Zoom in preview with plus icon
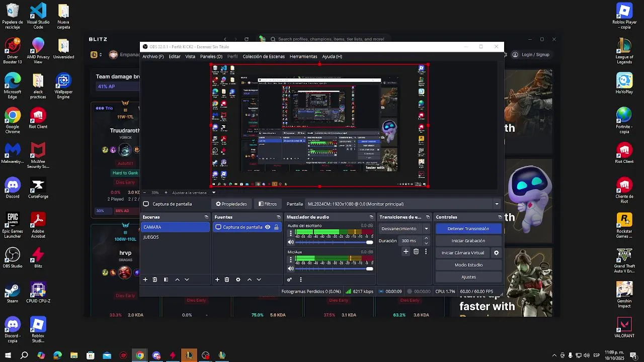Image resolution: width=644 pixels, height=362 pixels. (166, 193)
